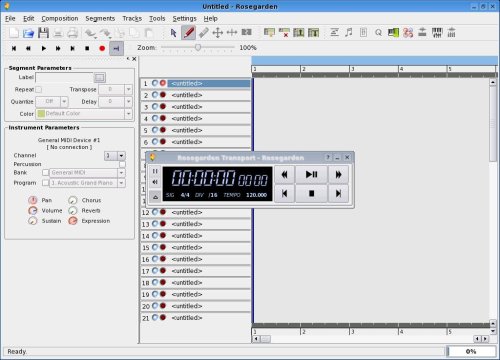Expand the Transpose dropdown
This screenshot has height=360, width=500.
pyautogui.click(x=128, y=89)
